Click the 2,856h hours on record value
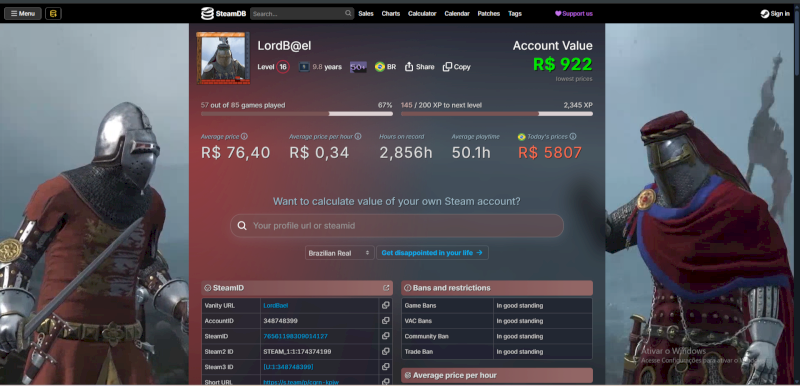800x386 pixels. pos(406,152)
